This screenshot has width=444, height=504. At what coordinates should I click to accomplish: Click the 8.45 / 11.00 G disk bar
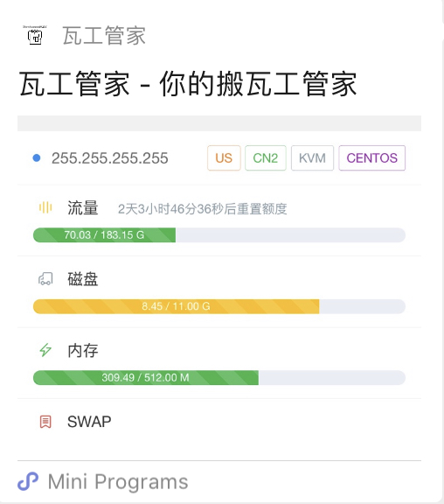click(219, 306)
